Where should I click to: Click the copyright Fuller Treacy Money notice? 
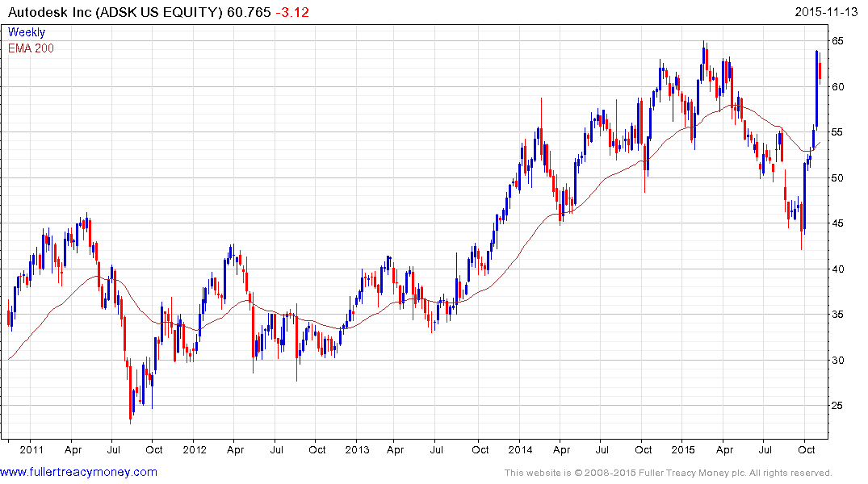click(668, 473)
